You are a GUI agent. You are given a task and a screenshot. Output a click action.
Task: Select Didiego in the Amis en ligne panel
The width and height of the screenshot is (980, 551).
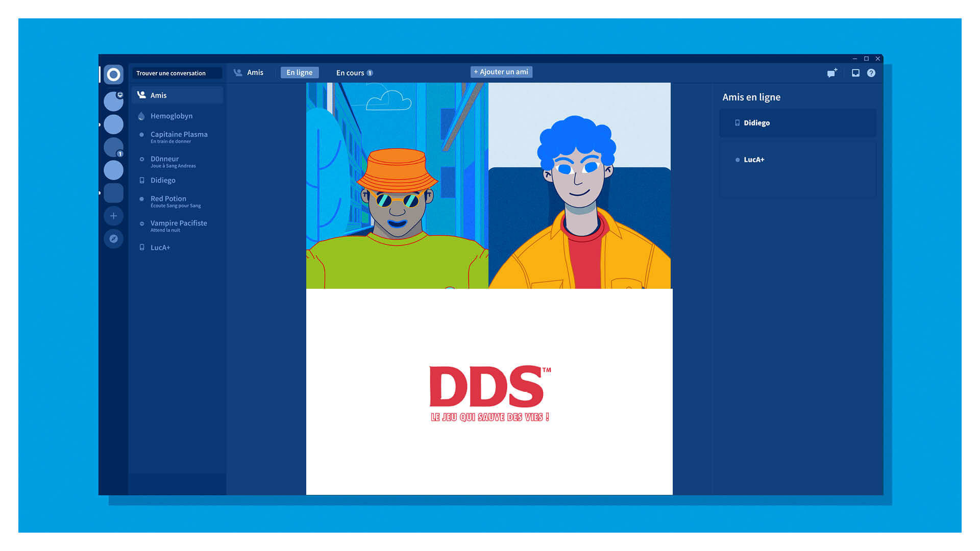[x=756, y=123]
